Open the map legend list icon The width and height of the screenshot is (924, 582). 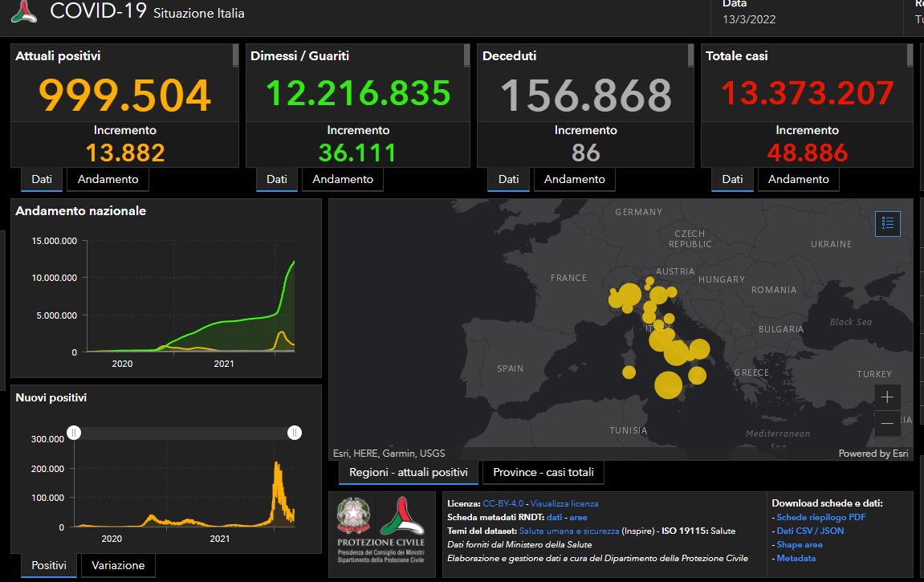click(888, 223)
